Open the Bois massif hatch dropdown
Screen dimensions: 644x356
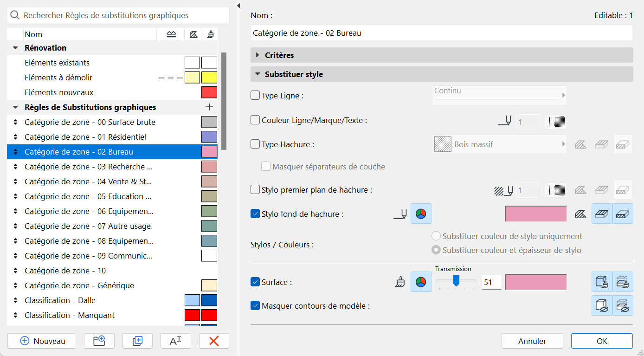tap(499, 144)
